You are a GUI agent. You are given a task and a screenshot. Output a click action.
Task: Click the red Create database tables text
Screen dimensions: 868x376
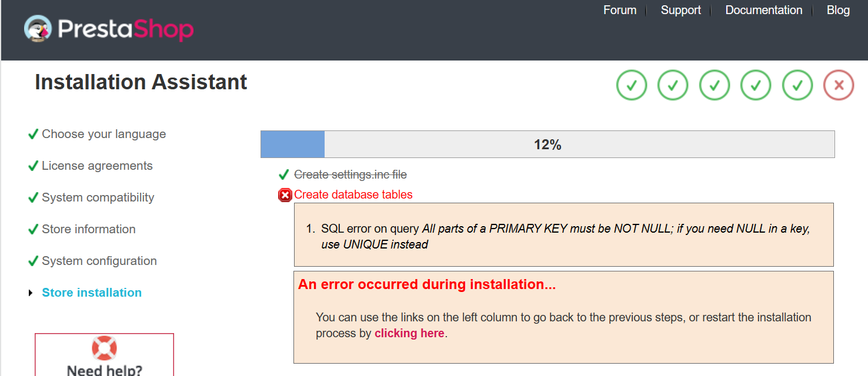(353, 194)
